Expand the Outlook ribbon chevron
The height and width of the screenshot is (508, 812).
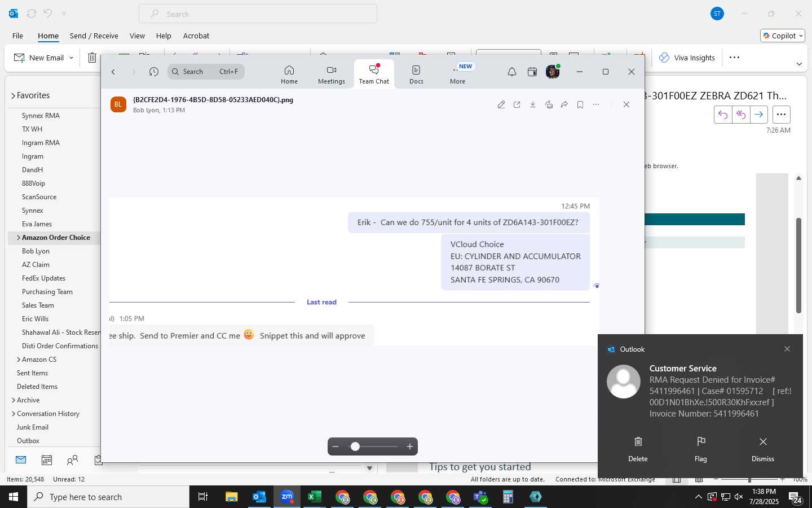click(799, 64)
